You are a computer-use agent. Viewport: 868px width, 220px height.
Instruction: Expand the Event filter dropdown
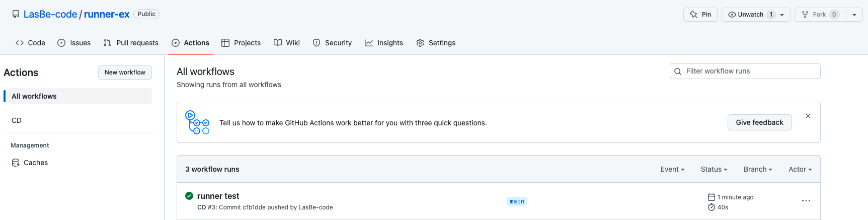672,169
